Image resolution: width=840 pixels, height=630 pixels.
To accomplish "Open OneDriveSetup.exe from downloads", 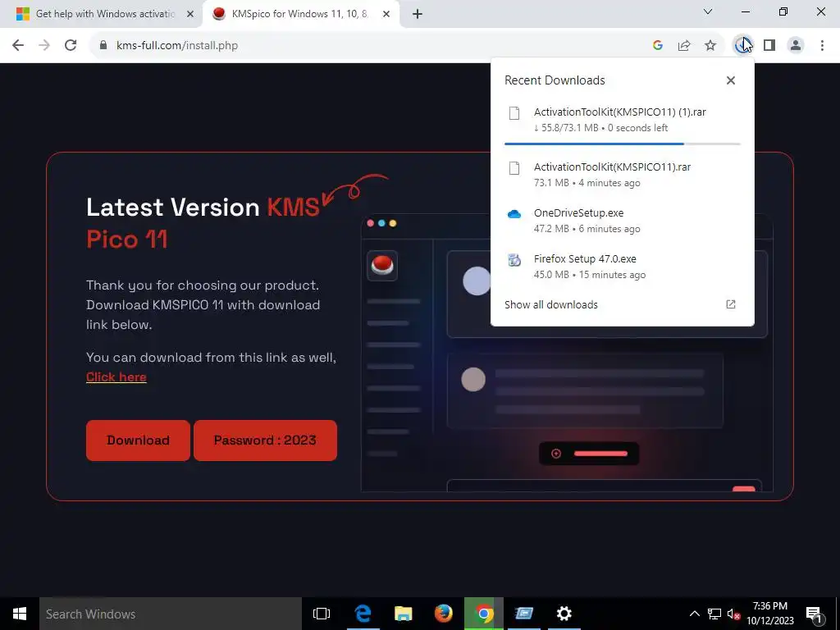I will 623,221.
